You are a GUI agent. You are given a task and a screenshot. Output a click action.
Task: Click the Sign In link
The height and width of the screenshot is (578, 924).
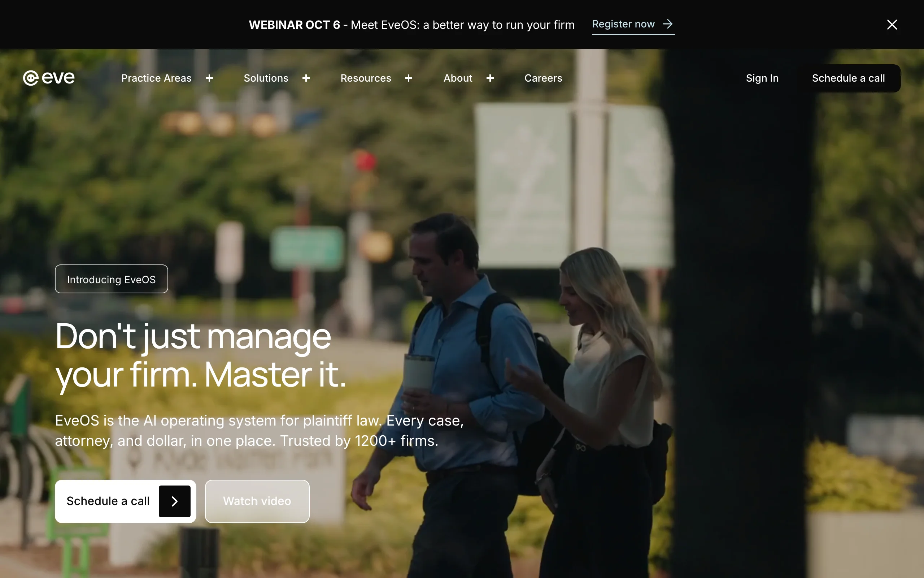762,78
